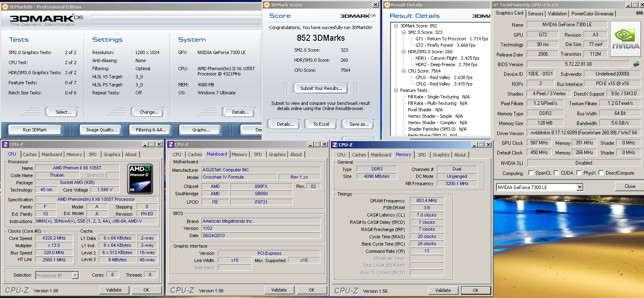Toggle the DirectCompute checkbox
Screen dimensions: 644x298
pos(601,173)
